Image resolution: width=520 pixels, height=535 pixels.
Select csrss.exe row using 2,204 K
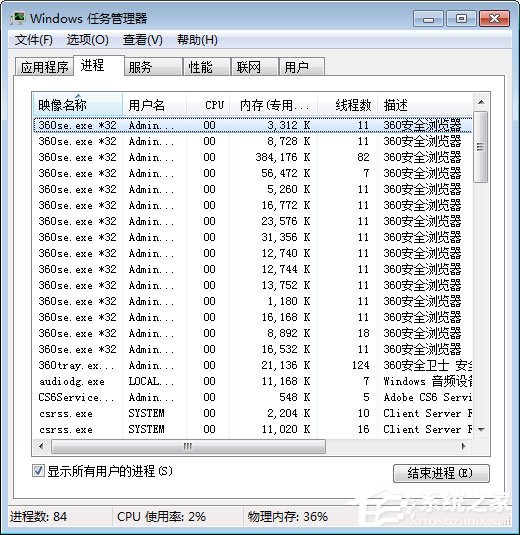click(x=253, y=414)
